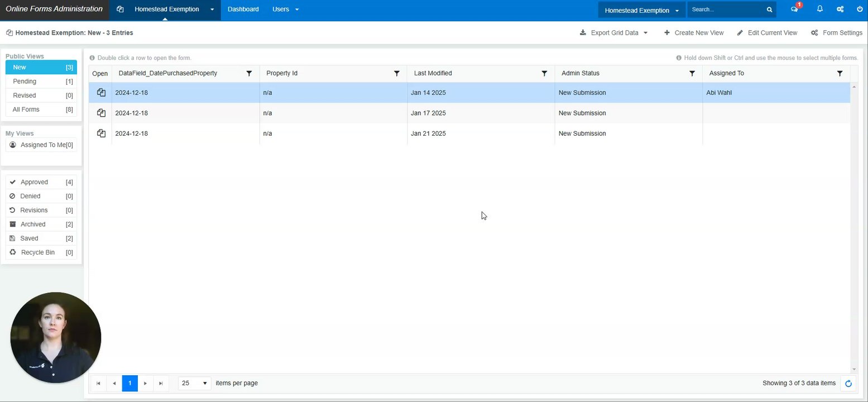Show Approved forms

[x=41, y=182]
